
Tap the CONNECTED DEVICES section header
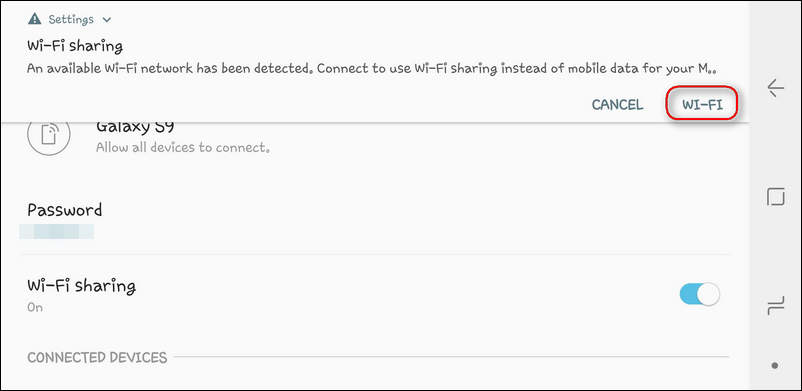point(97,357)
